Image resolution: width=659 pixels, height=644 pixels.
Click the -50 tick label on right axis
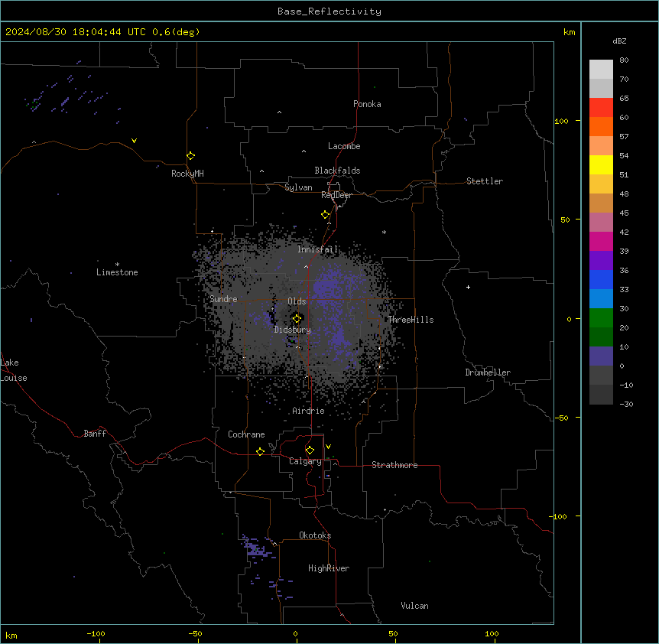[561, 418]
